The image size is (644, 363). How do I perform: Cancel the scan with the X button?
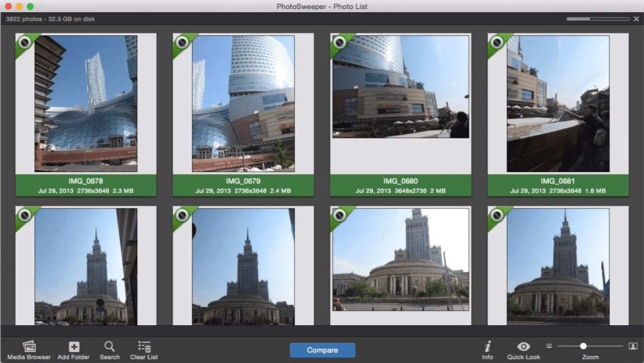click(x=636, y=18)
